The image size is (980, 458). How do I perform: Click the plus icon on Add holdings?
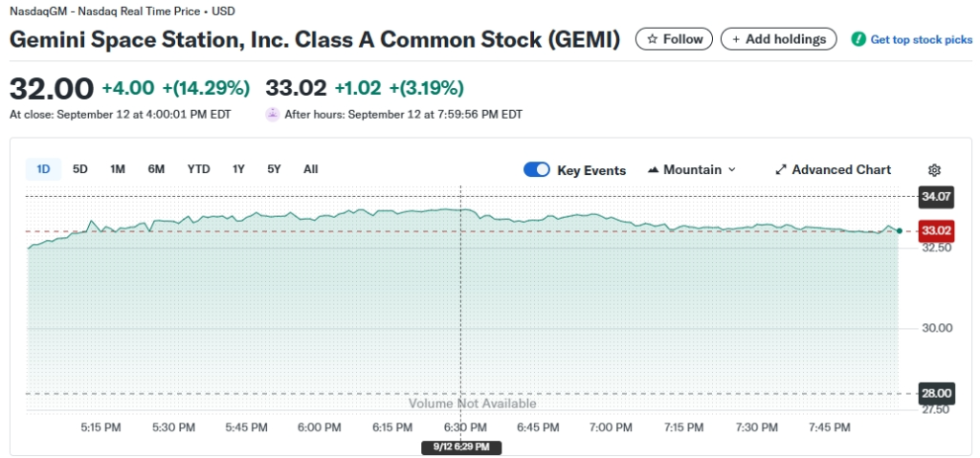pyautogui.click(x=735, y=39)
